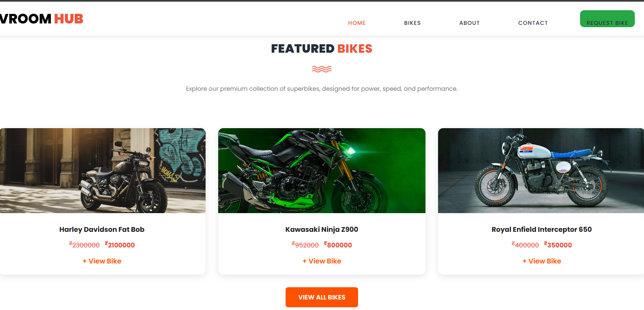Navigate to the CONTACT page
This screenshot has height=310, width=644.
533,23
